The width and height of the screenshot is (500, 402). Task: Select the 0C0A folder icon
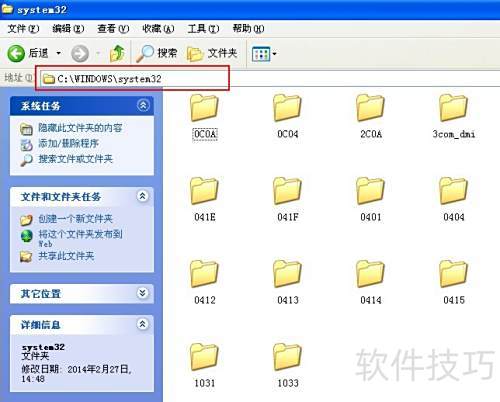tap(204, 108)
